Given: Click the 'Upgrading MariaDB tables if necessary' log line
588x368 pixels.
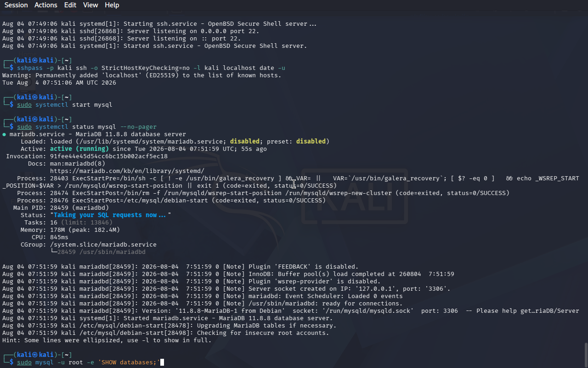Looking at the screenshot, I should [x=170, y=325].
